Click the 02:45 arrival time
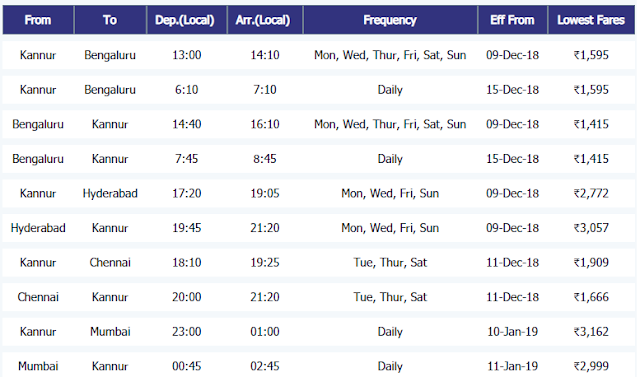 point(265,366)
